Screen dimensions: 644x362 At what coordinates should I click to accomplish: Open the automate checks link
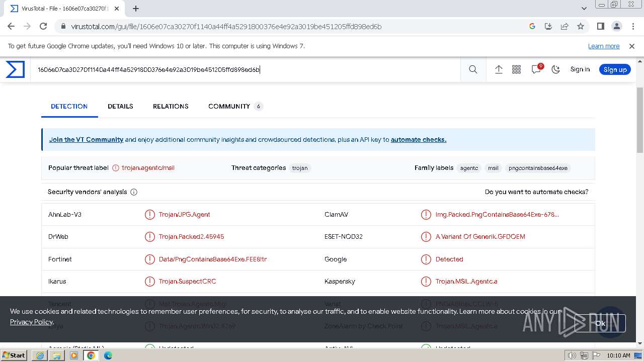pyautogui.click(x=419, y=140)
